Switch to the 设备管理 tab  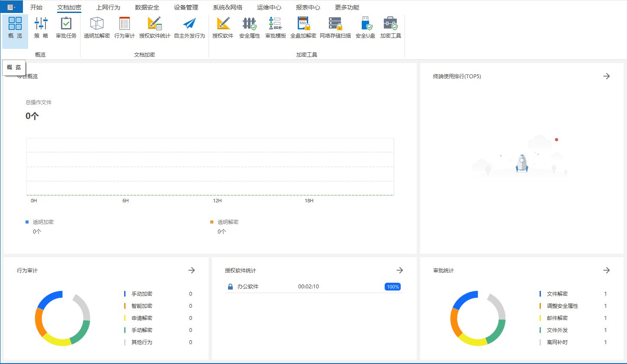click(186, 7)
